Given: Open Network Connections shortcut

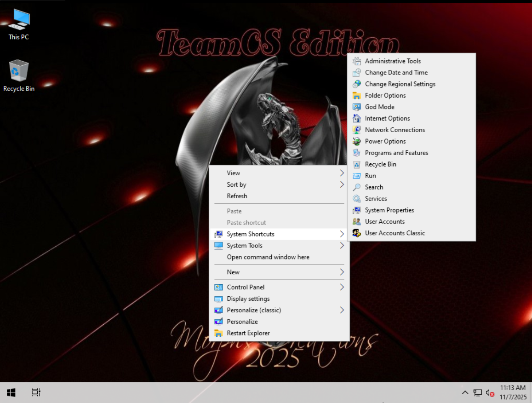Looking at the screenshot, I should [x=395, y=130].
